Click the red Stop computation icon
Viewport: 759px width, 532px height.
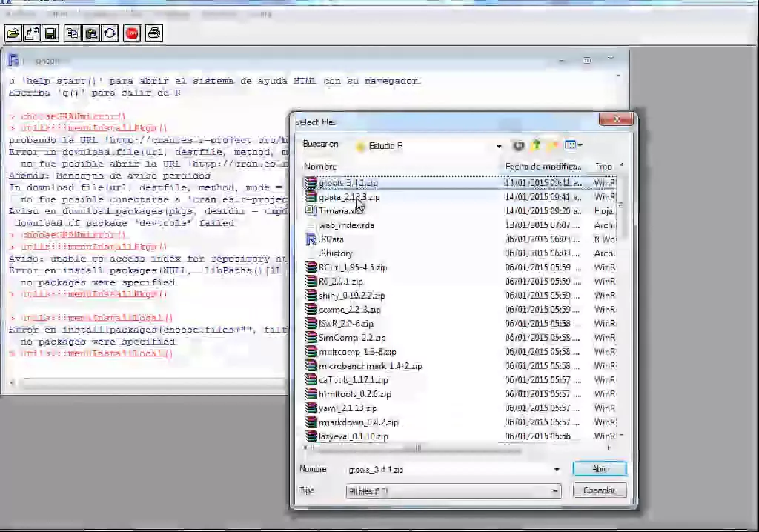tap(132, 33)
